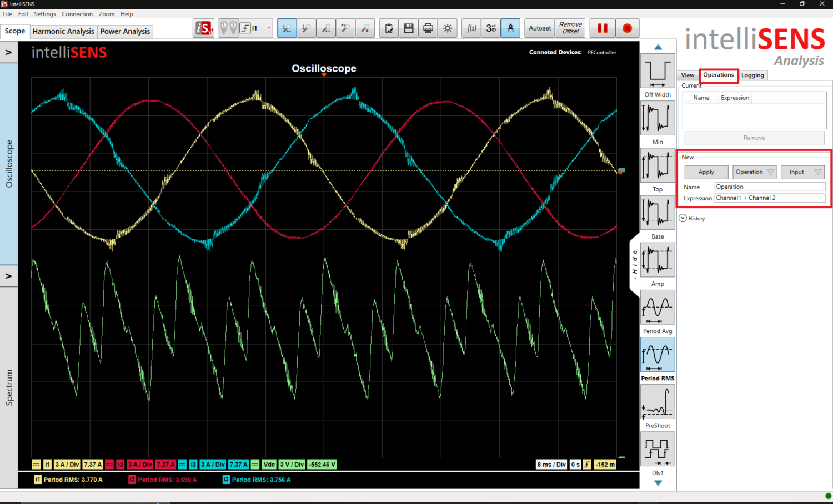833x504 pixels.
Task: Open the Operation dropdown in the New section
Action: 754,172
